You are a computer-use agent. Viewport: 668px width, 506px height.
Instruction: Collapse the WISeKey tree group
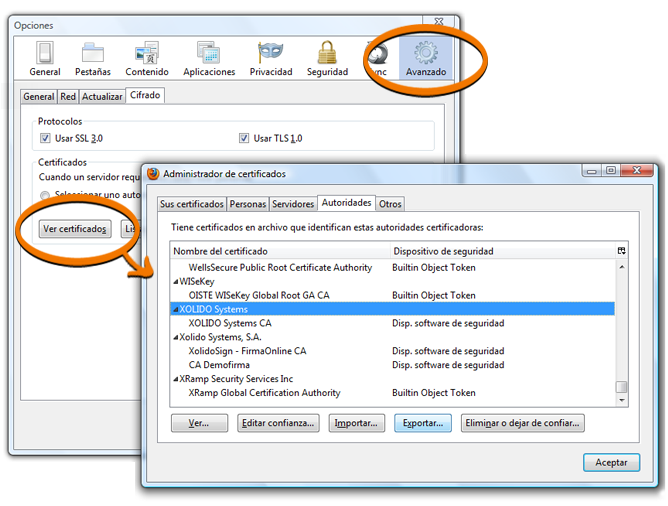pyautogui.click(x=176, y=282)
